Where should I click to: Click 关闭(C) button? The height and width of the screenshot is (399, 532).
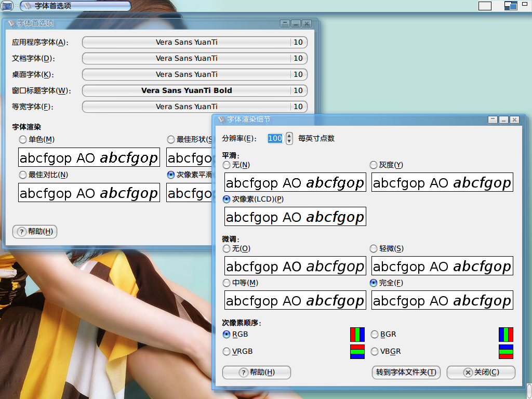coord(481,372)
